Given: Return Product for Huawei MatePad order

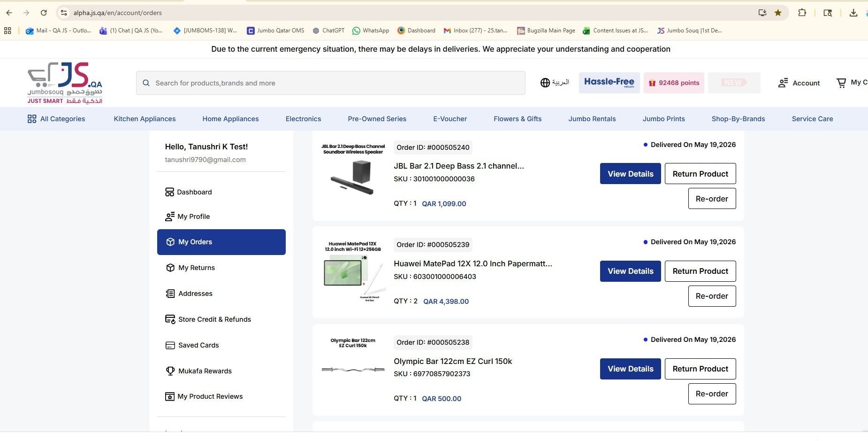Looking at the screenshot, I should 700,271.
